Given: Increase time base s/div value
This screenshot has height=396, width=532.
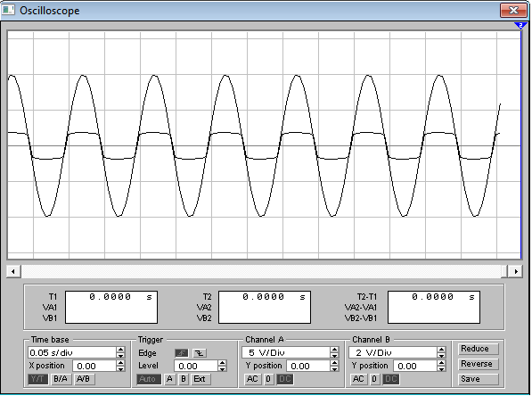Looking at the screenshot, I should click(120, 350).
